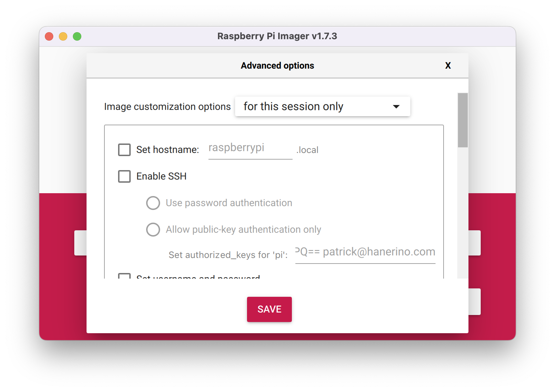555x392 pixels.
Task: Click the '.local' hostname suffix text
Action: point(307,150)
